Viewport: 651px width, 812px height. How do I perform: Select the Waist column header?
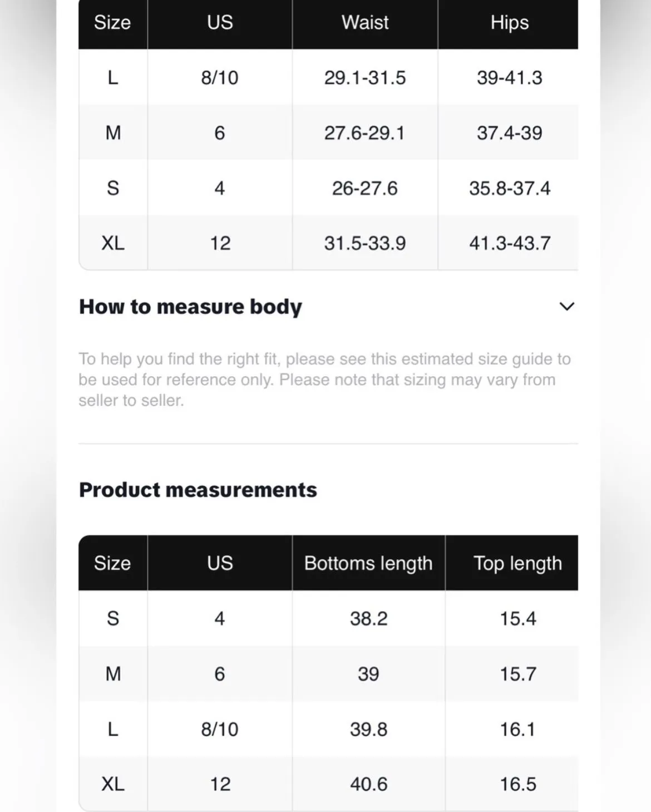point(365,22)
